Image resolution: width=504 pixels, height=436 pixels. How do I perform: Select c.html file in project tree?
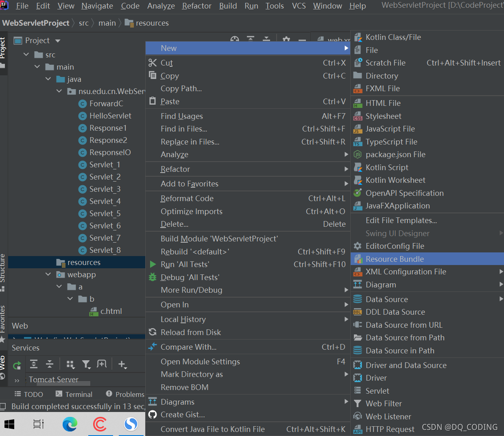coord(111,311)
